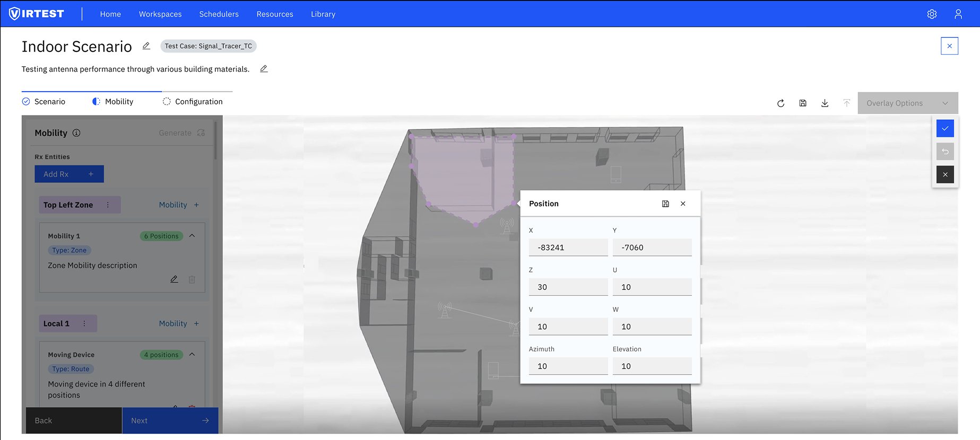Confirm with the blue checkmark button
This screenshot has width=980, height=440.
(x=945, y=128)
